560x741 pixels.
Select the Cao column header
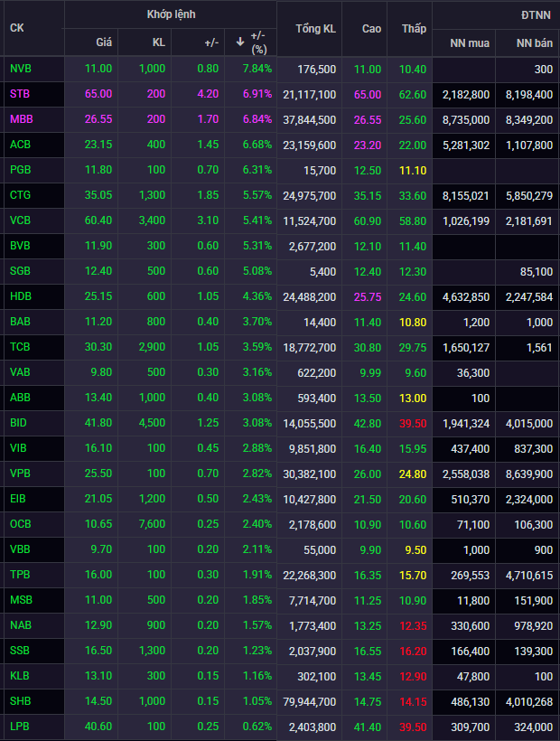click(x=371, y=28)
